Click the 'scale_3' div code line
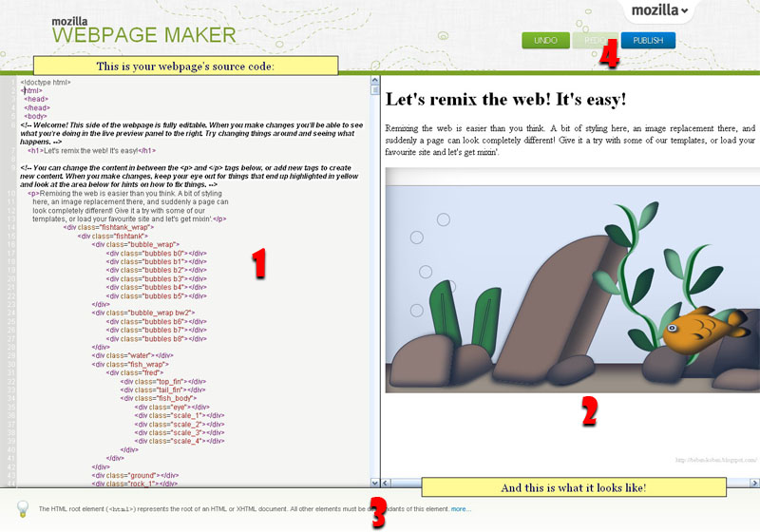760x532 pixels. pyautogui.click(x=180, y=432)
